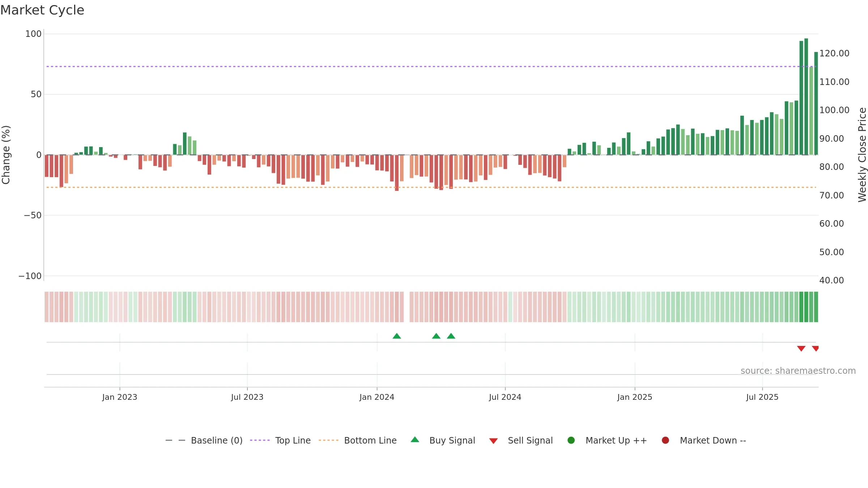Toggle the Top Line legend entry
868x488 pixels.
280,440
